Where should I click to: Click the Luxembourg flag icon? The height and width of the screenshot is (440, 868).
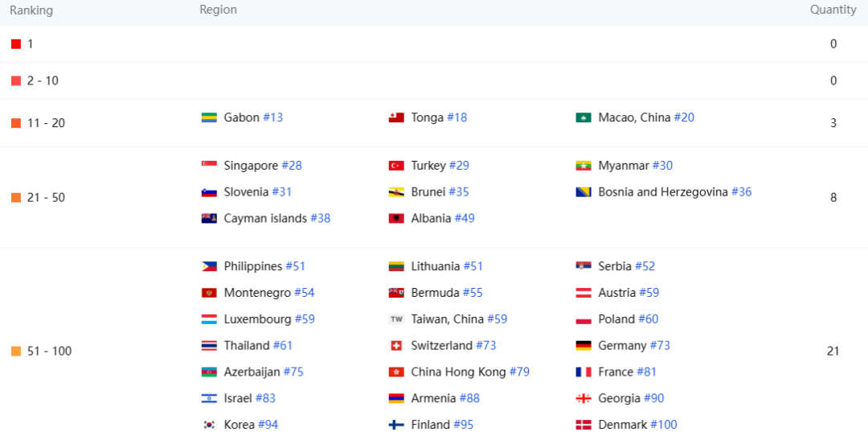[x=209, y=319]
